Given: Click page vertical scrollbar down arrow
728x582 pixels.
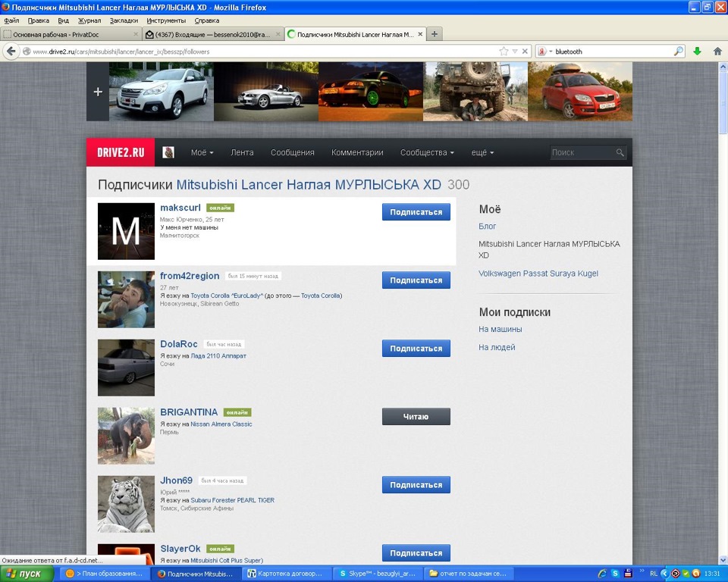Looking at the screenshot, I should [x=723, y=561].
